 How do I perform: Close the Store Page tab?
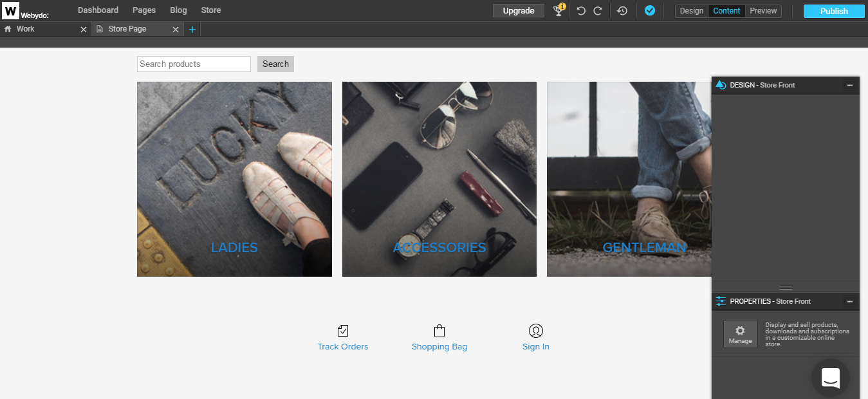click(176, 30)
